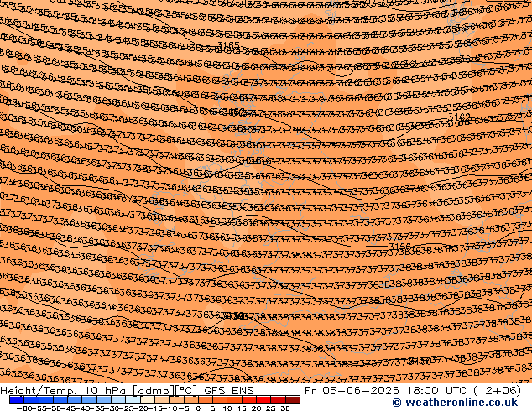Select the darkest blue legend swatch

click(17, 400)
